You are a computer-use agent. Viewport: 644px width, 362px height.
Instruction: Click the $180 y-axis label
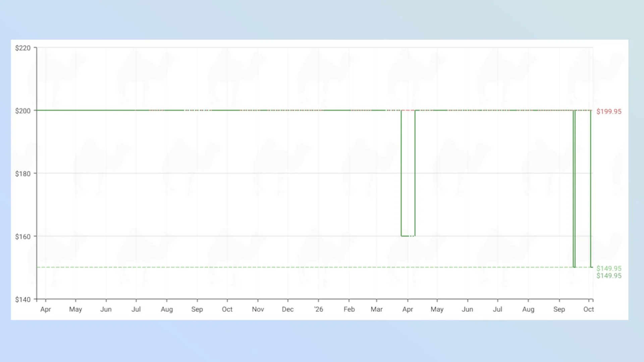coord(23,174)
